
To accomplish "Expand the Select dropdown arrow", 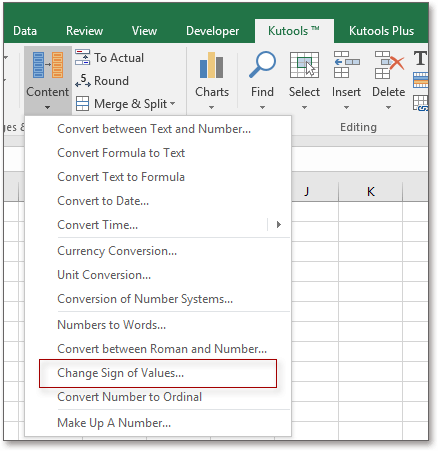I will pos(304,107).
